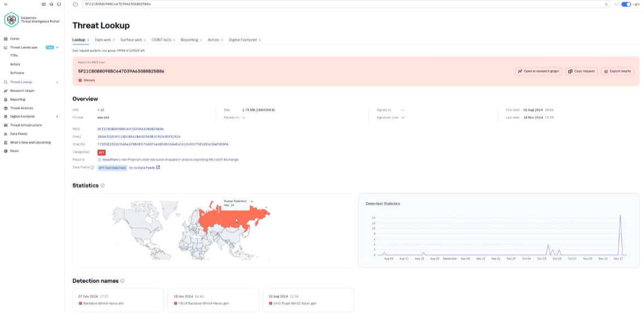The image size is (644, 313).
Task: Expand the Digital Footprint submenu arrow
Action: [57, 116]
